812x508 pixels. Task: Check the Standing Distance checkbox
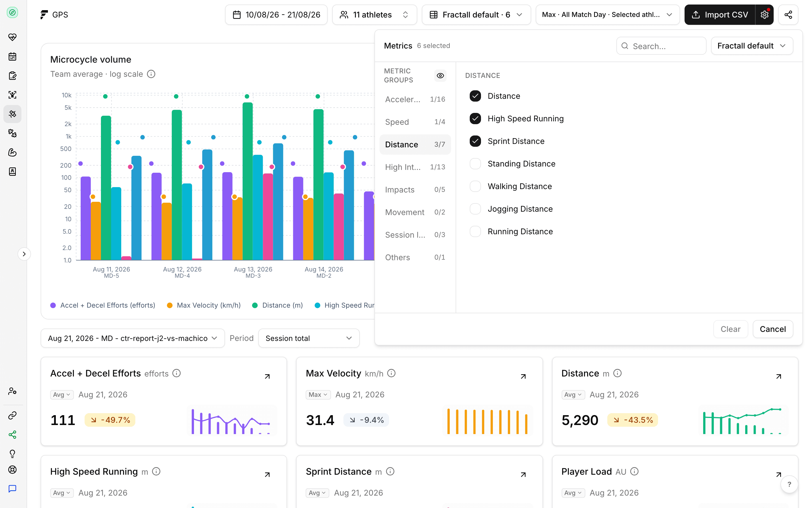pos(475,164)
